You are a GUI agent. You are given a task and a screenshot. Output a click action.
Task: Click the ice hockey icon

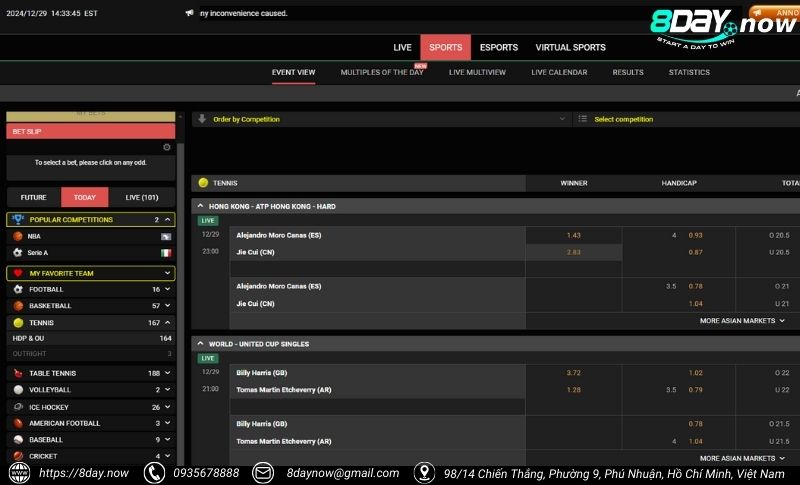[x=18, y=407]
